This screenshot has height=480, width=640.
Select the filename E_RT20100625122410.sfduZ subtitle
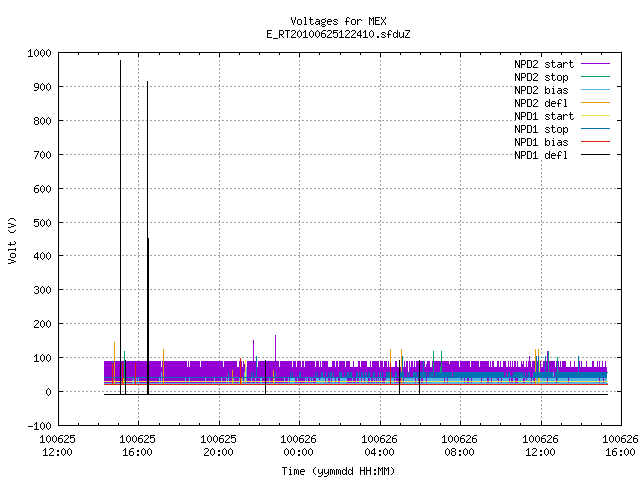pyautogui.click(x=338, y=34)
